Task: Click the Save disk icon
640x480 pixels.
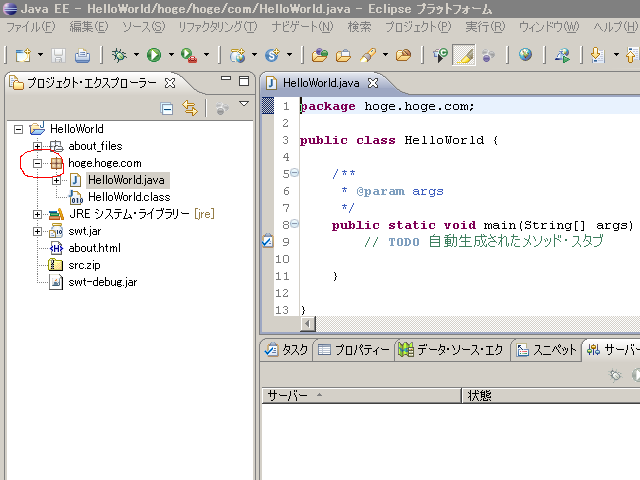Action: point(58,55)
